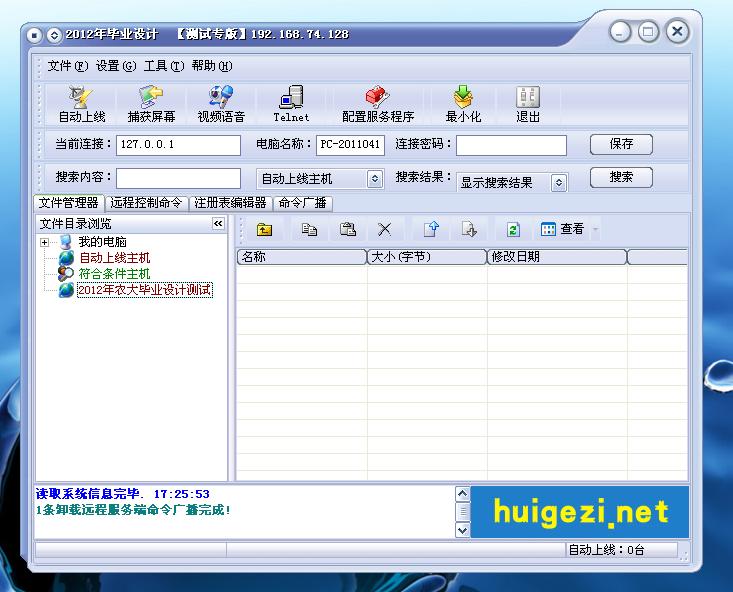Switch to the 注册表编辑器 tab
Viewport: 733px width, 592px height.
[x=230, y=203]
